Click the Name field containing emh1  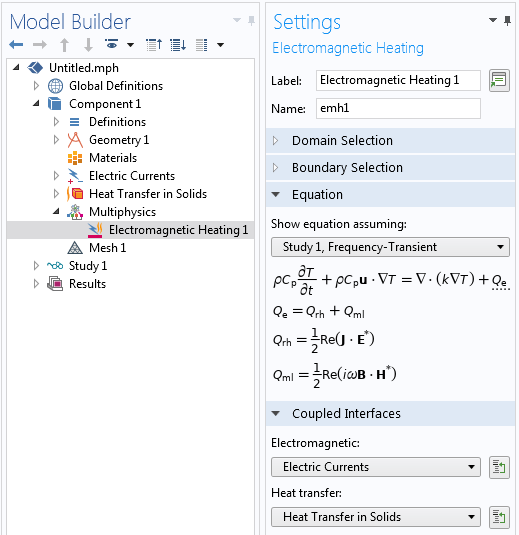click(398, 109)
